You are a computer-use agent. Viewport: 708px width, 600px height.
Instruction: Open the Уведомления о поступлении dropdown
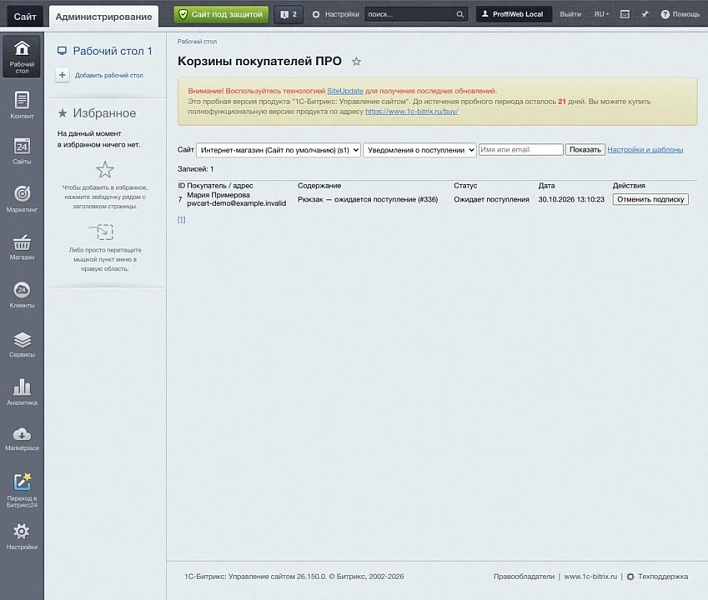(419, 150)
